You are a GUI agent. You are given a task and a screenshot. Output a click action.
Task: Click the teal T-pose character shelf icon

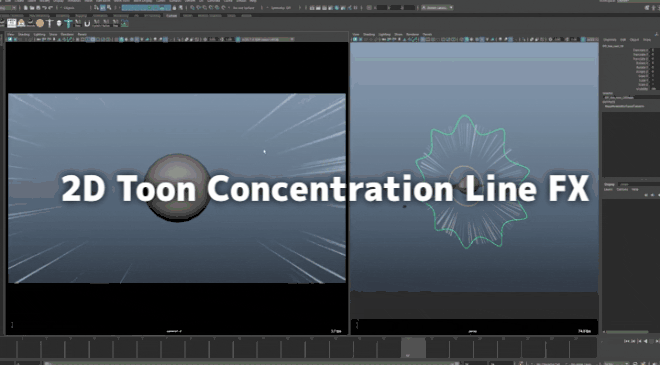pos(69,23)
